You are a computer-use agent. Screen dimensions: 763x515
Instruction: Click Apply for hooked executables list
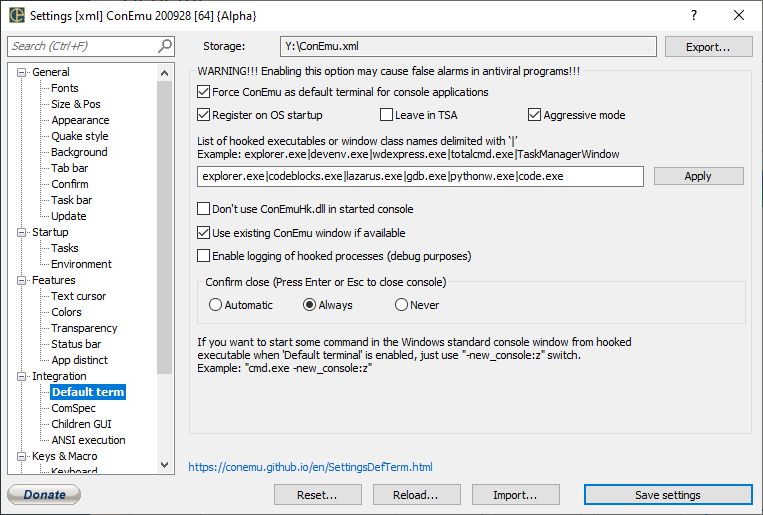698,176
